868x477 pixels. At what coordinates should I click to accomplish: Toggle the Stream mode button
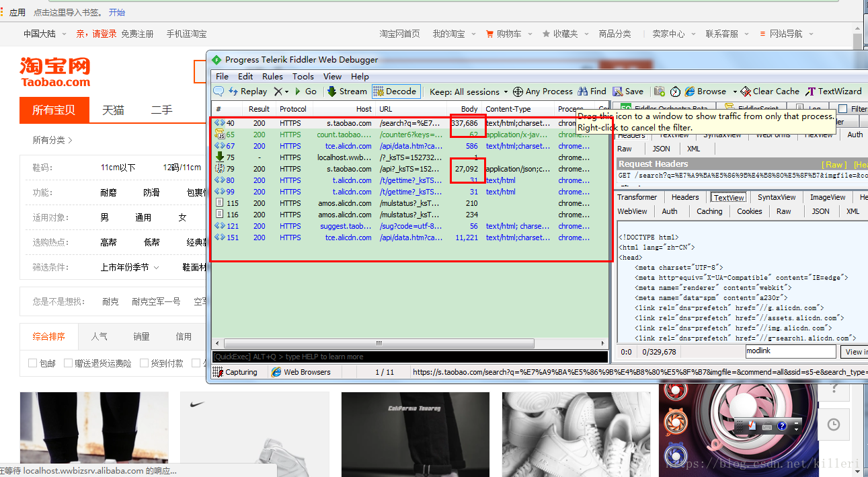point(347,91)
